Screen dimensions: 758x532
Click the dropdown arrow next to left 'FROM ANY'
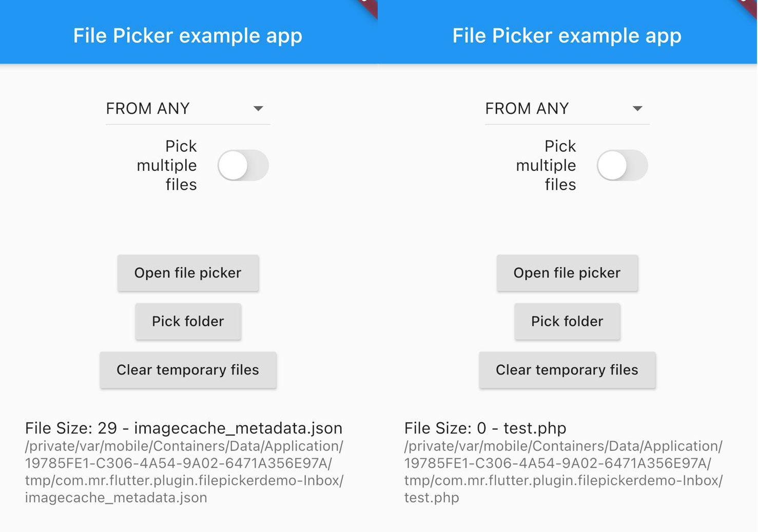pos(259,109)
